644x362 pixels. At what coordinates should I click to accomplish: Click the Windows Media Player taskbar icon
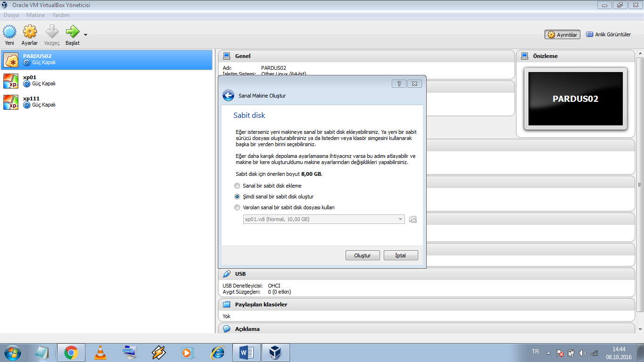[188, 353]
